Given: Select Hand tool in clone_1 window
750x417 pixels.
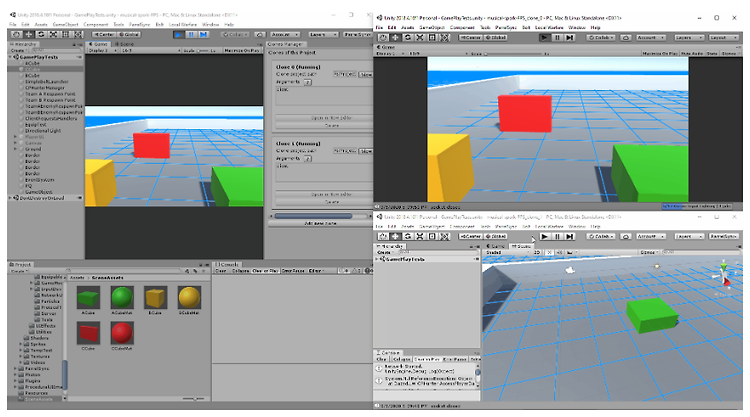Looking at the screenshot, I should tap(383, 236).
